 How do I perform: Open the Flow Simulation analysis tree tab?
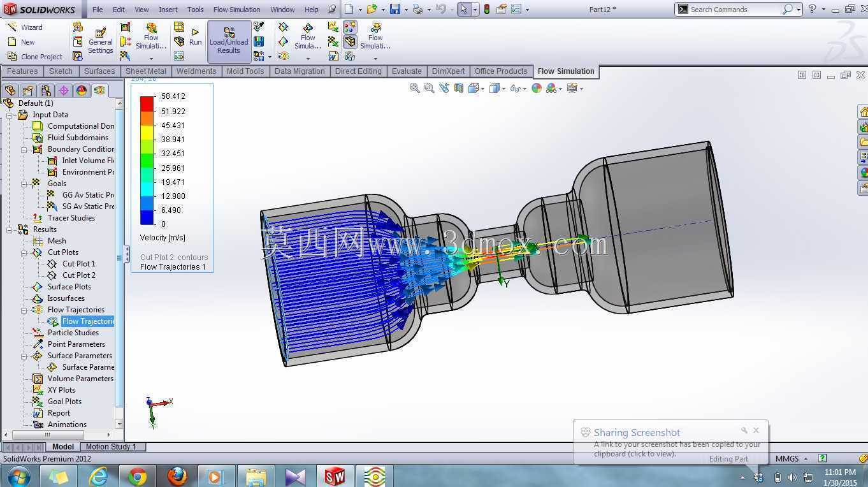tap(99, 91)
